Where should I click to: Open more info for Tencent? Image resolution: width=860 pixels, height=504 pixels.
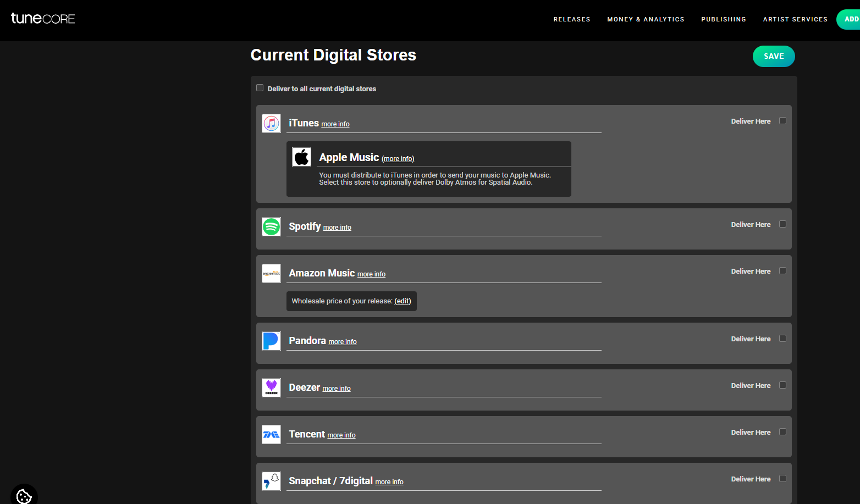click(x=341, y=435)
